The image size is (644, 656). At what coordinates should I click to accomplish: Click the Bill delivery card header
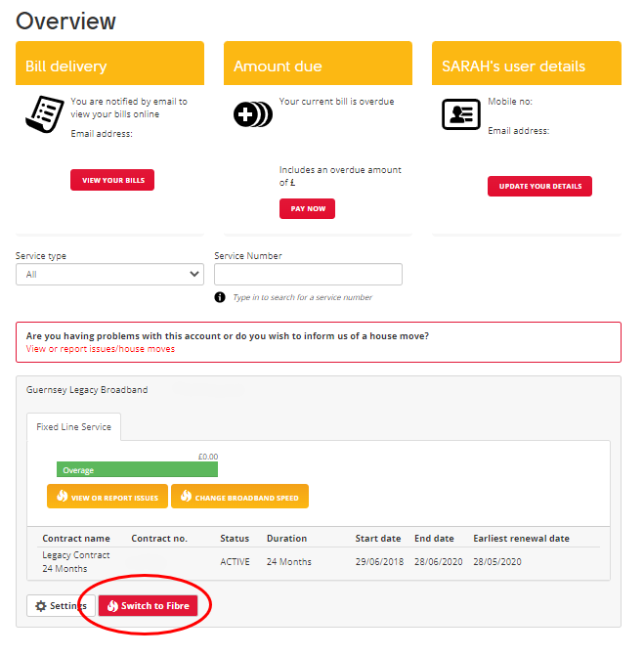click(109, 66)
